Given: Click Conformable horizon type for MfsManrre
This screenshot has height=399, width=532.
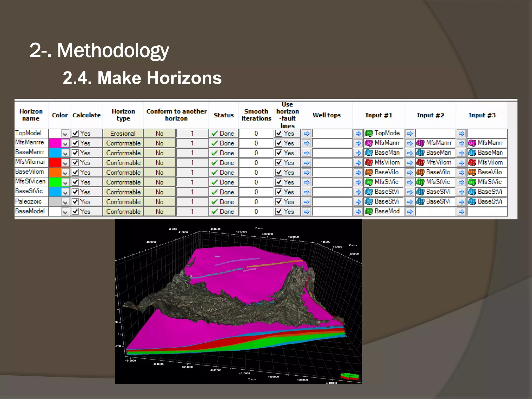Looking at the screenshot, I should click(x=123, y=143).
